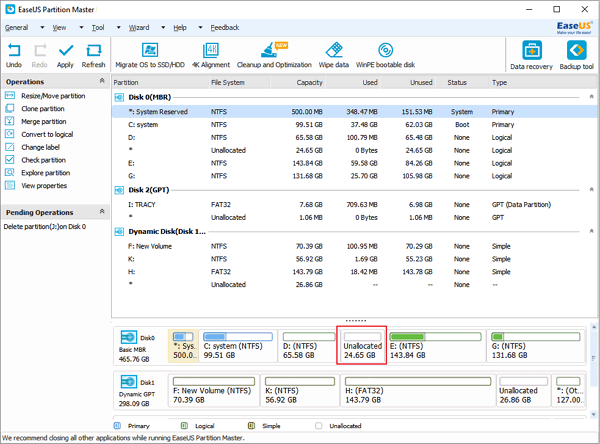600x444 pixels.
Task: Click the EaseUS logo
Action: pyautogui.click(x=574, y=28)
